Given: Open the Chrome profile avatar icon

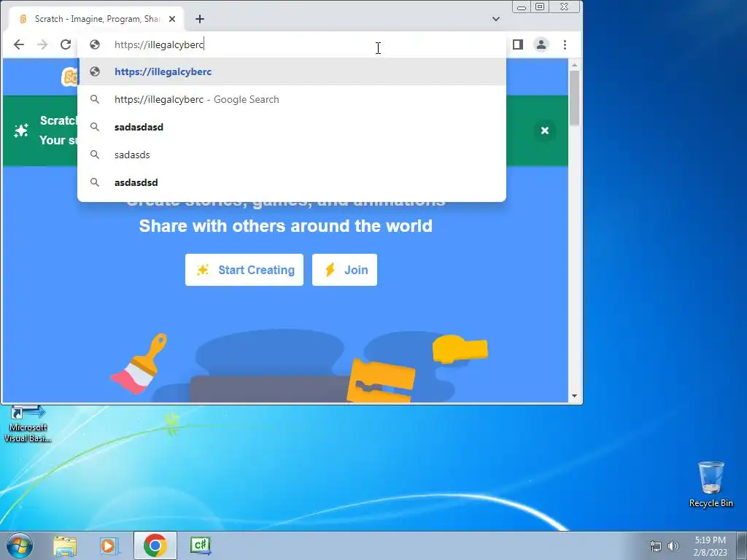Looking at the screenshot, I should [541, 44].
